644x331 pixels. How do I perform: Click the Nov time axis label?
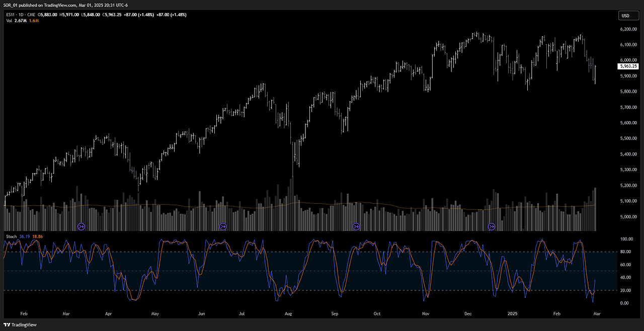[426, 313]
